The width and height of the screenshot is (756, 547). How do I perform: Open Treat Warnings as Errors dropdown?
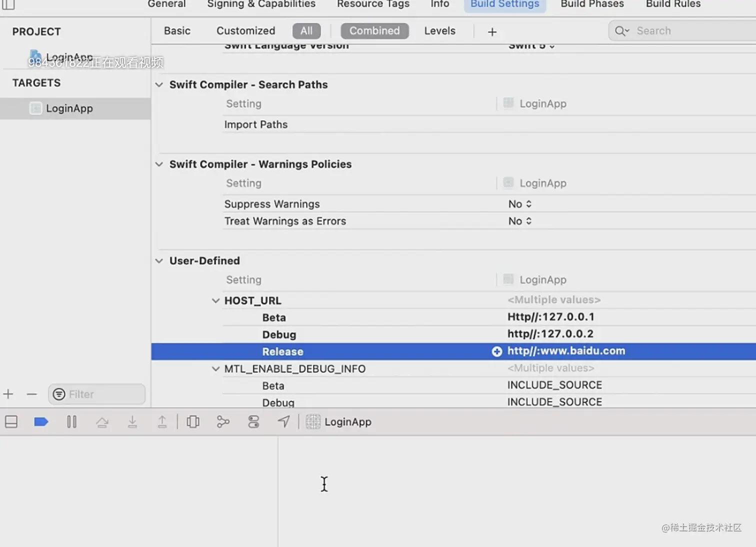tap(520, 221)
